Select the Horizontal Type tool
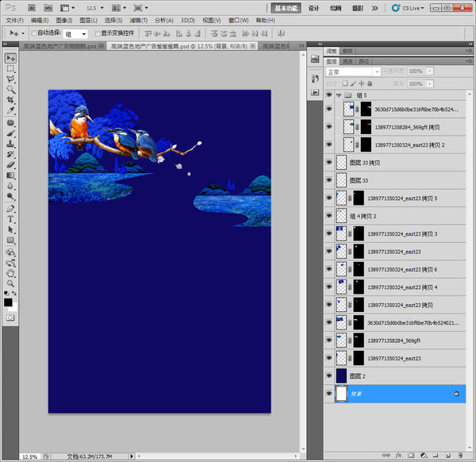The width and height of the screenshot is (476, 462). (x=10, y=219)
